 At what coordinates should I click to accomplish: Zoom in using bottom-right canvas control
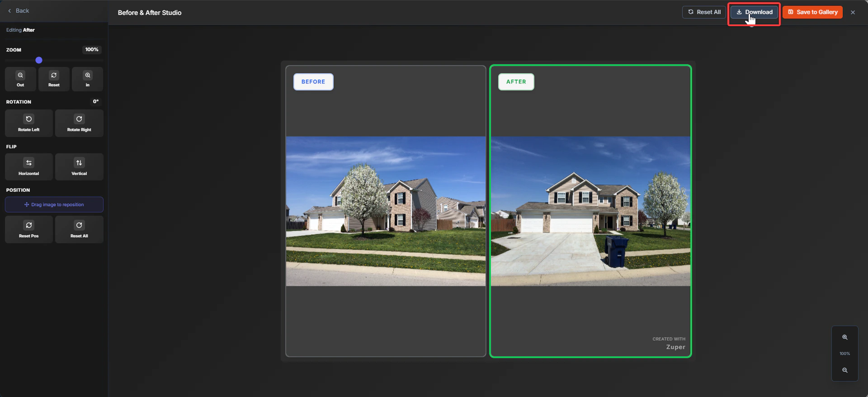(845, 337)
